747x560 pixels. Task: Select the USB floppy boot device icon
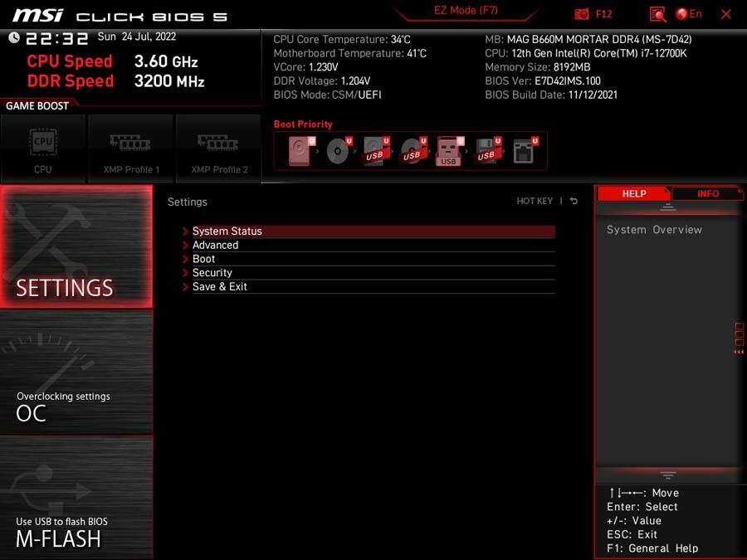click(x=487, y=152)
